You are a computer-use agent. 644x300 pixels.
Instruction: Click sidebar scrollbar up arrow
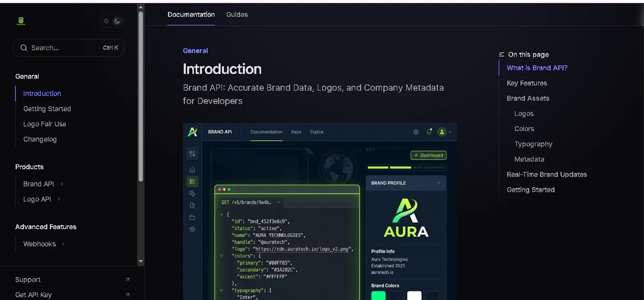[140, 7]
